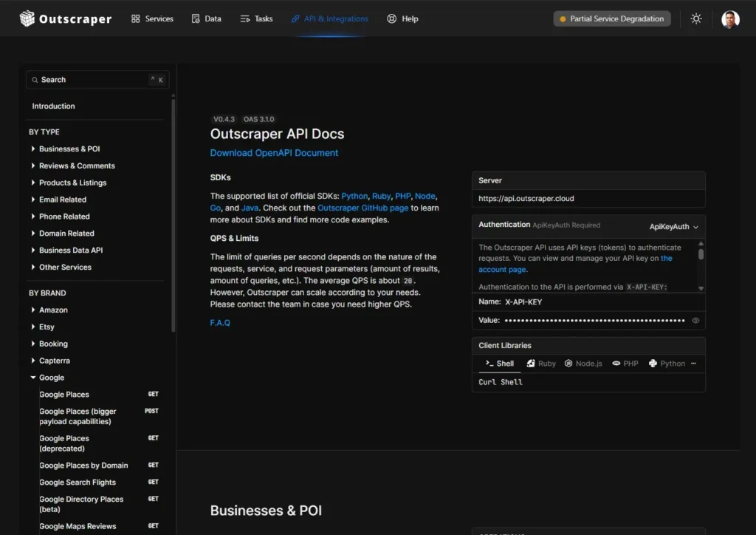Click the sidebar vertical scrollbar
This screenshot has height=535, width=756.
[173, 215]
